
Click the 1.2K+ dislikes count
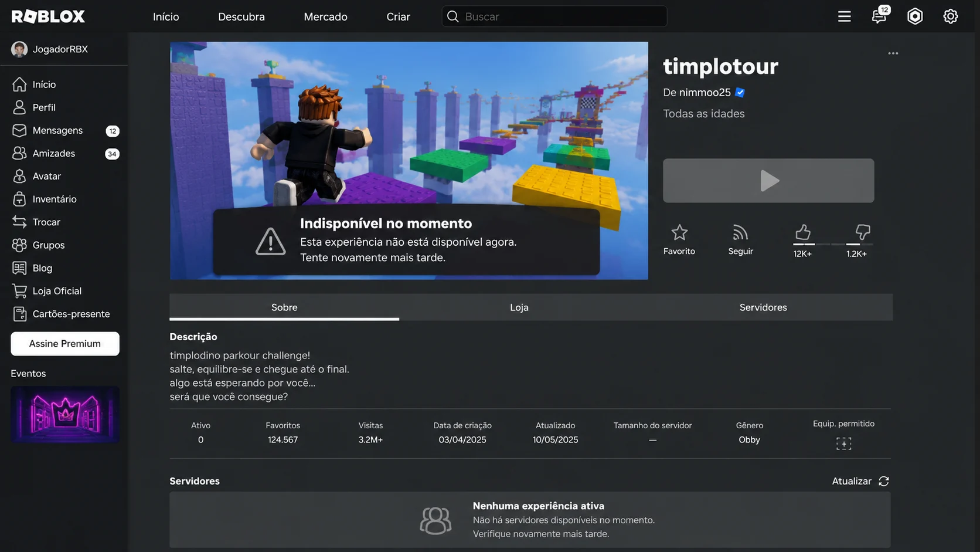(x=856, y=254)
